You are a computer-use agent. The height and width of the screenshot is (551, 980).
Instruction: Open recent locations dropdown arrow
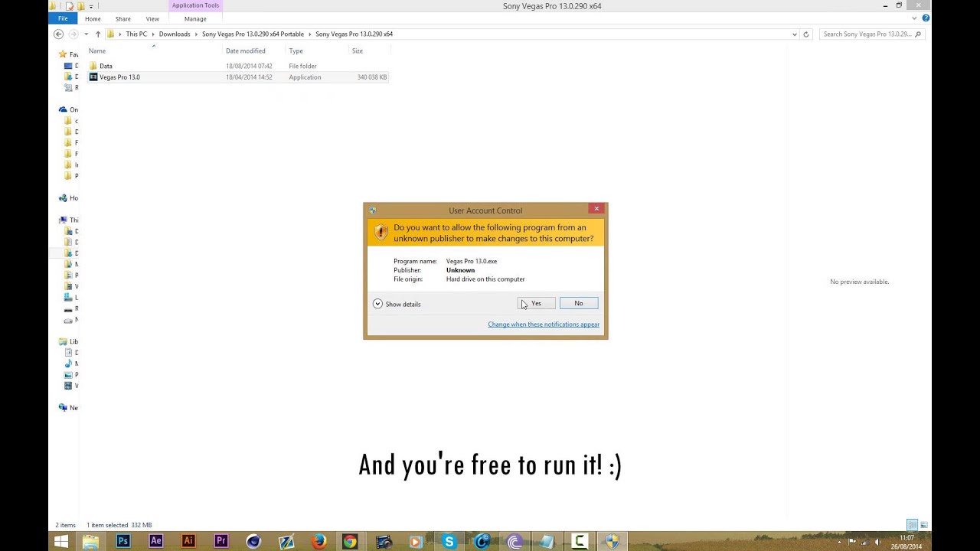point(86,34)
